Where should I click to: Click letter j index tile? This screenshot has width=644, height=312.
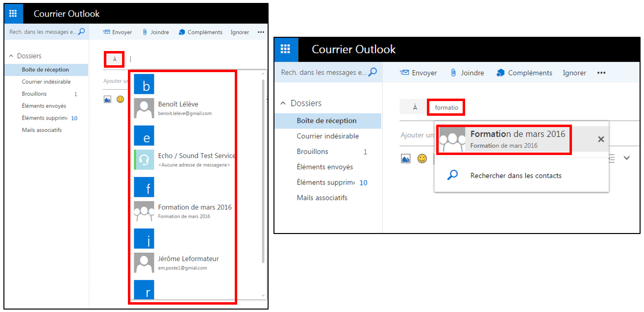coord(144,239)
